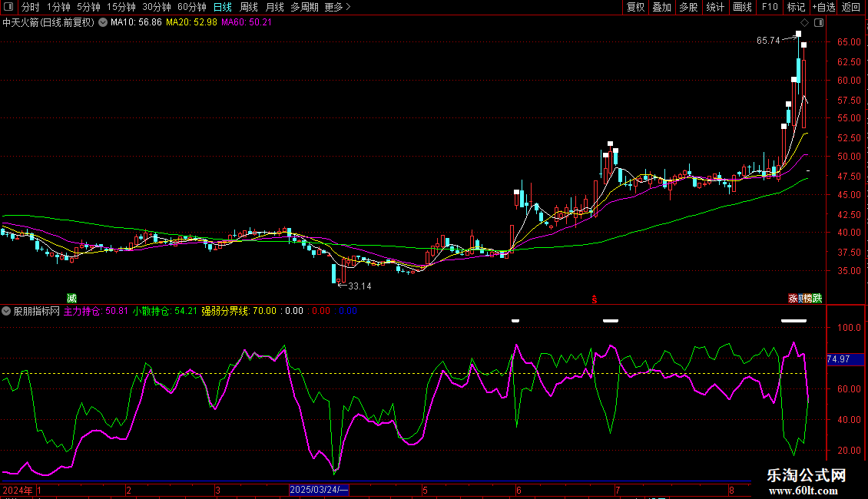Open F10 company info
The height and width of the screenshot is (499, 868).
(770, 7)
